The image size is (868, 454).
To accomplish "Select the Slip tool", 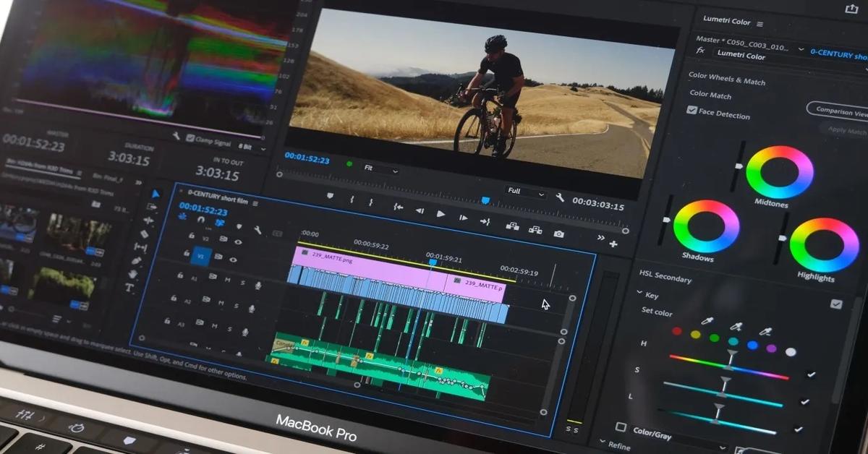I will (140, 247).
